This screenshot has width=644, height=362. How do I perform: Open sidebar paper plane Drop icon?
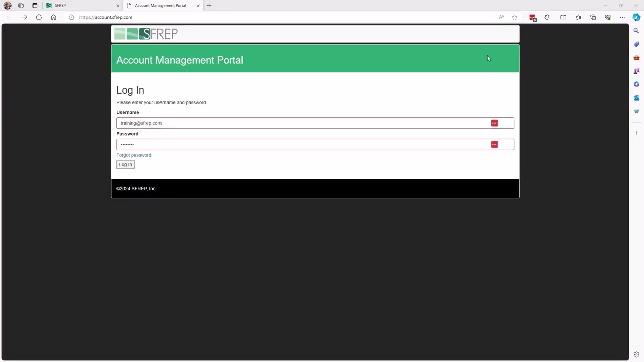click(x=636, y=111)
